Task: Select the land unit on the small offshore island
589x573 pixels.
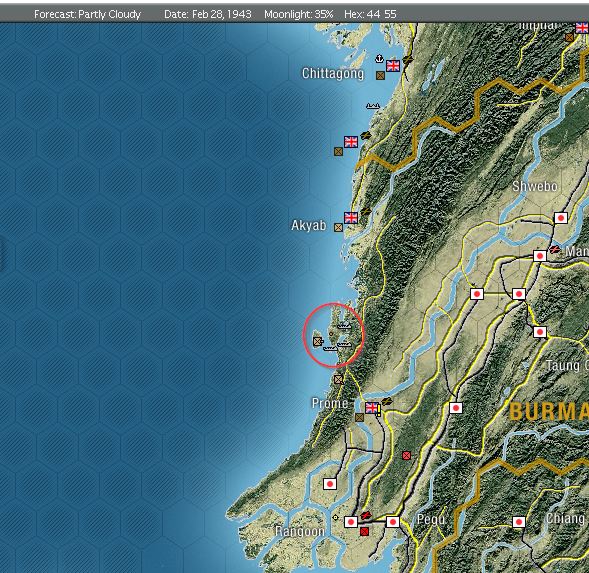Action: pyautogui.click(x=318, y=341)
